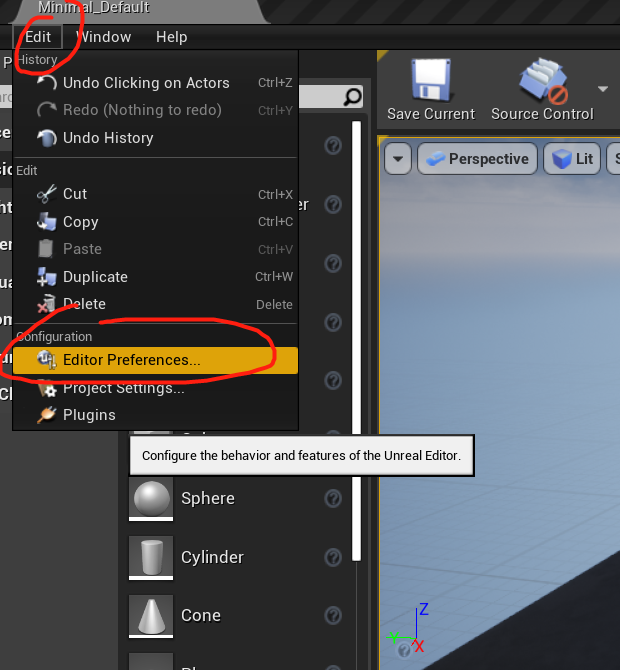The width and height of the screenshot is (620, 670).
Task: Click the Delete trash icon
Action: [47, 304]
